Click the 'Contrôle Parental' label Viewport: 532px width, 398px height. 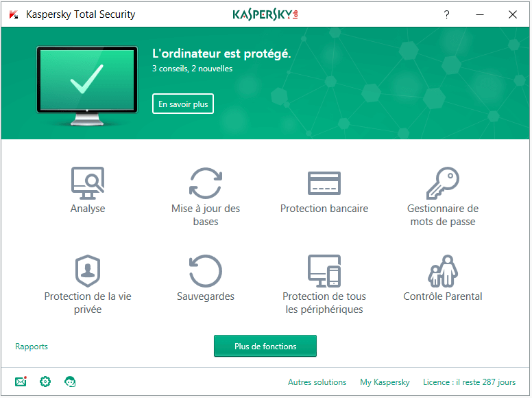[443, 296]
